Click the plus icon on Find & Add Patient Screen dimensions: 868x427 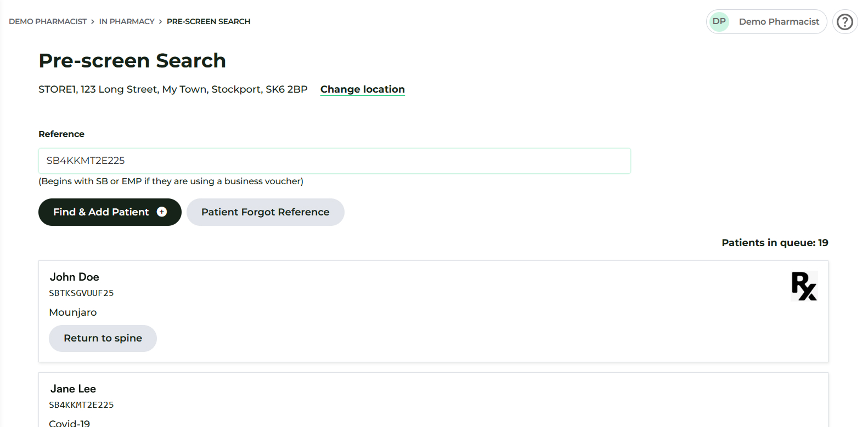162,212
